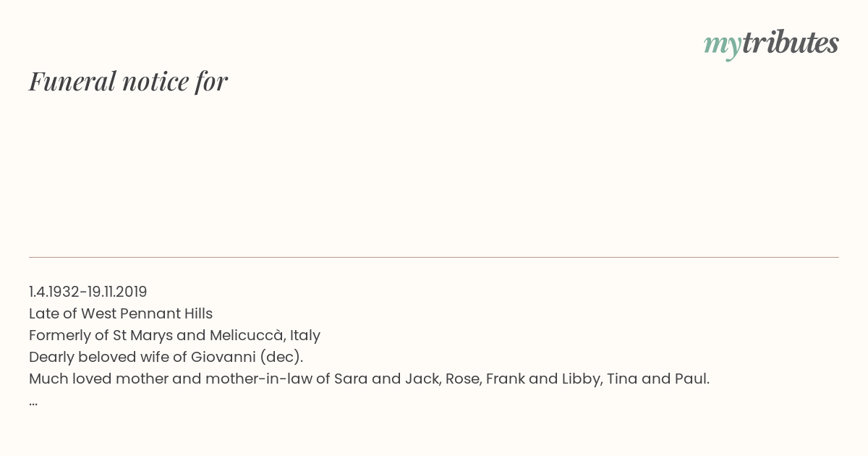Click the "Late of West Pennant Hills" line
Viewport: 868px width, 456px height.
click(x=121, y=313)
